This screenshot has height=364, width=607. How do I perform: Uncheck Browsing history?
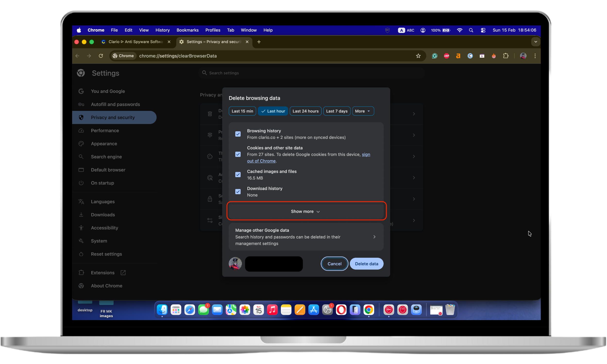coord(237,134)
